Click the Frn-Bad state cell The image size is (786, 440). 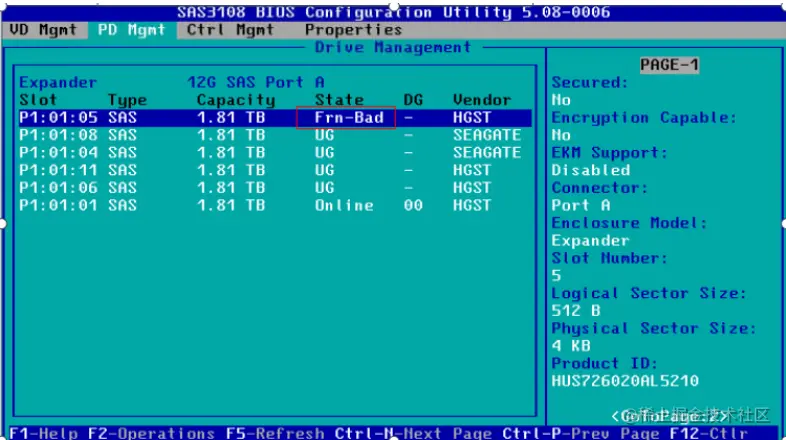(x=349, y=118)
